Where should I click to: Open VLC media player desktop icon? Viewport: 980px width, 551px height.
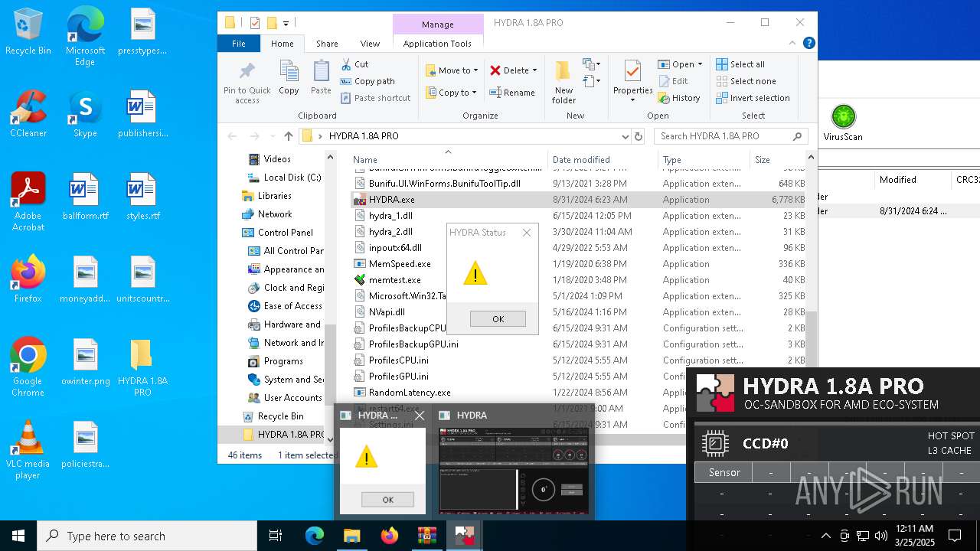coord(28,450)
